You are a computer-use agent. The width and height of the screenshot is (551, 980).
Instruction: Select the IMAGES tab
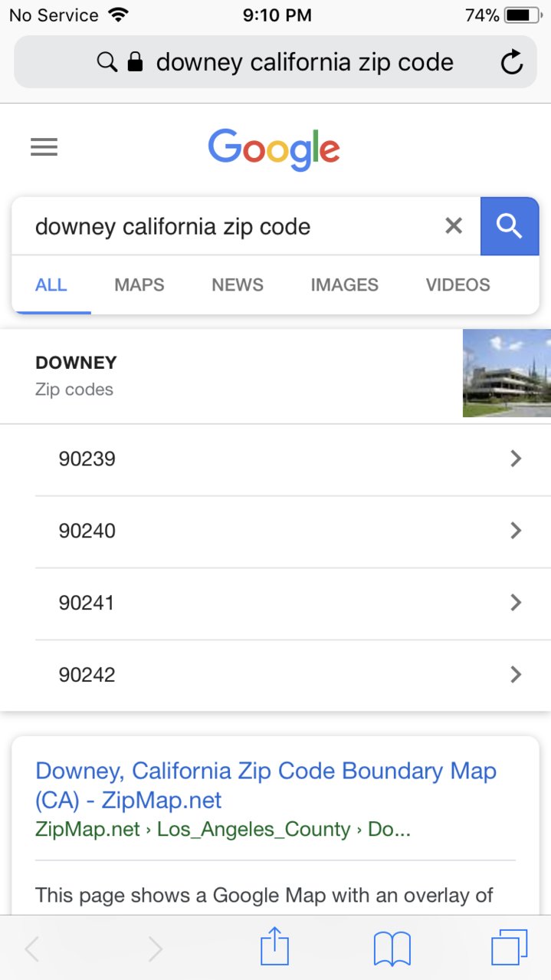tap(344, 284)
